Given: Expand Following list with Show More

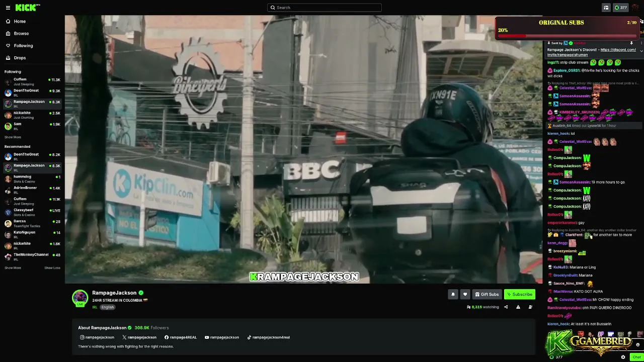Looking at the screenshot, I should tap(13, 137).
